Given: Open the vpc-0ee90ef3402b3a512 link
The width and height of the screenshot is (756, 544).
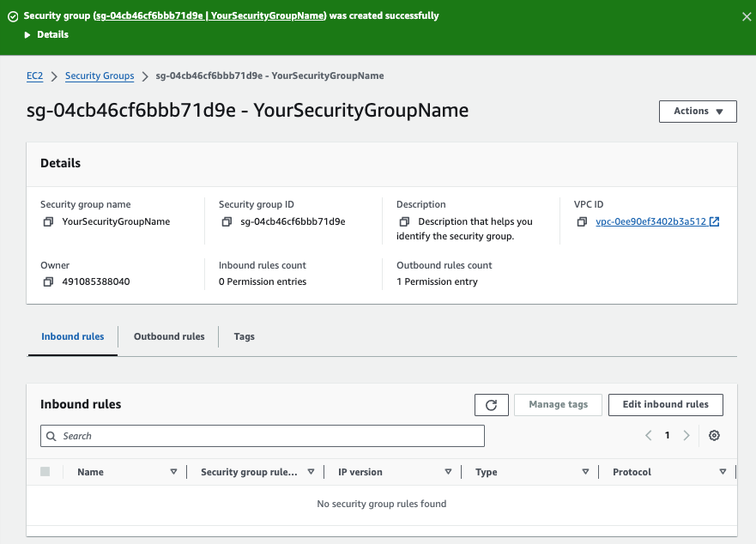Looking at the screenshot, I should (657, 222).
